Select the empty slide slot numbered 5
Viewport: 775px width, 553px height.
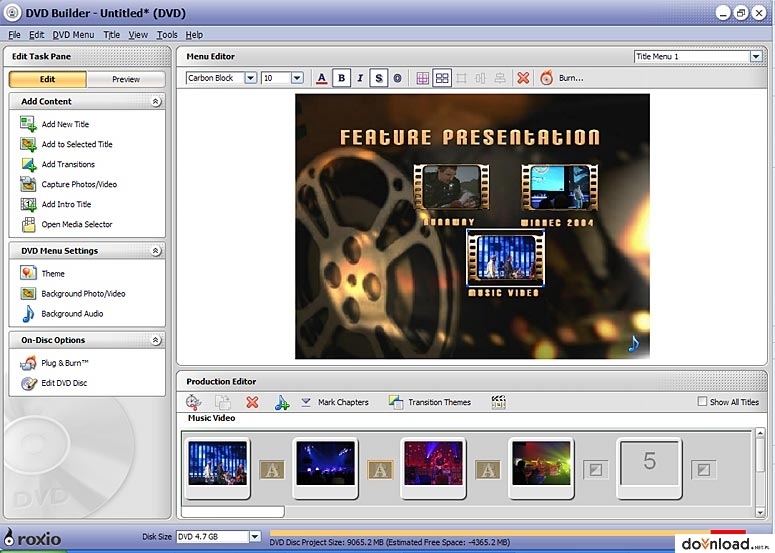coord(649,468)
